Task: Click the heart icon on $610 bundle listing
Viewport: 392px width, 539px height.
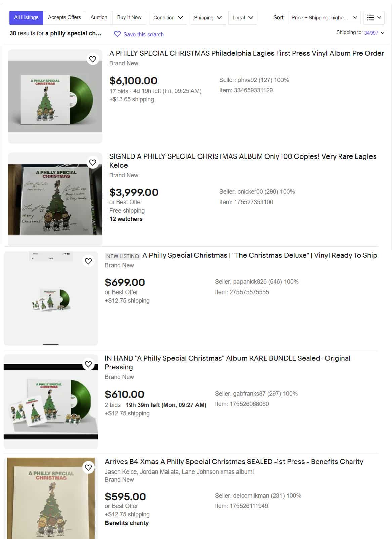Action: [88, 364]
